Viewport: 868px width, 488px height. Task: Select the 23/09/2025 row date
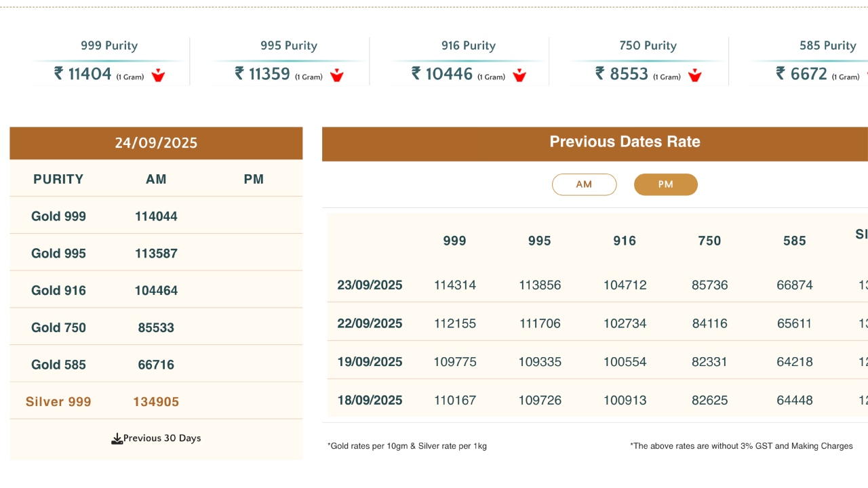(370, 285)
